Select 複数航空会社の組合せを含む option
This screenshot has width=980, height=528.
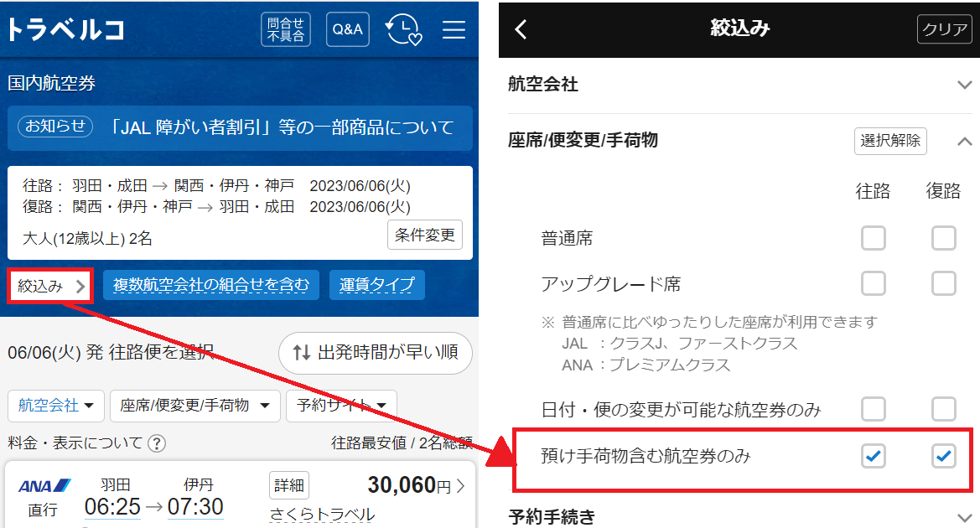[x=210, y=286]
